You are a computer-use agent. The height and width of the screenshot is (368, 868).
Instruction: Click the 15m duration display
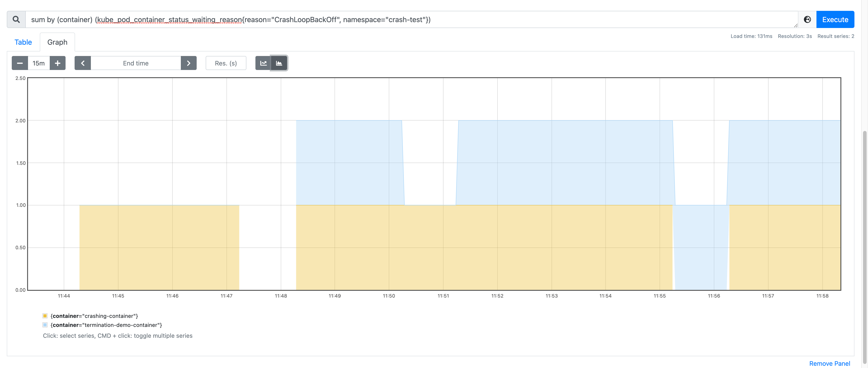(x=38, y=63)
